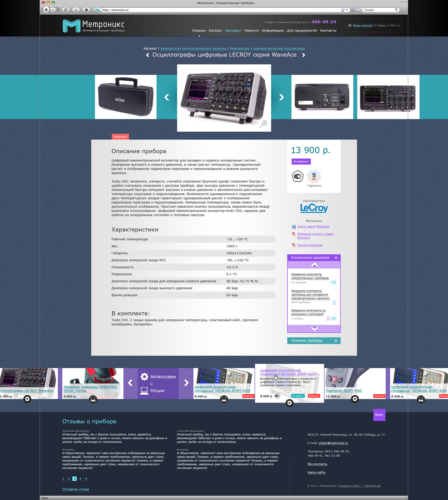
Task: Go to reviews page 4
Action: 80,479
